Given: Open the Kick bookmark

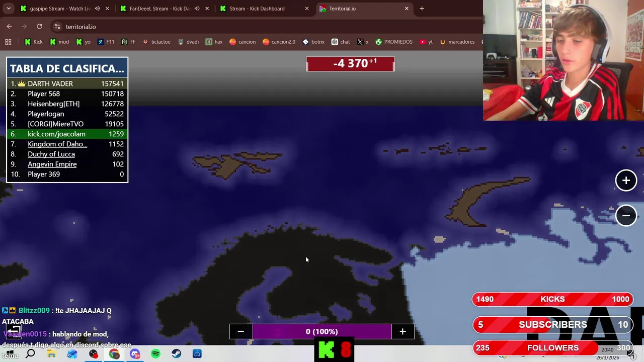Looking at the screenshot, I should click(34, 42).
